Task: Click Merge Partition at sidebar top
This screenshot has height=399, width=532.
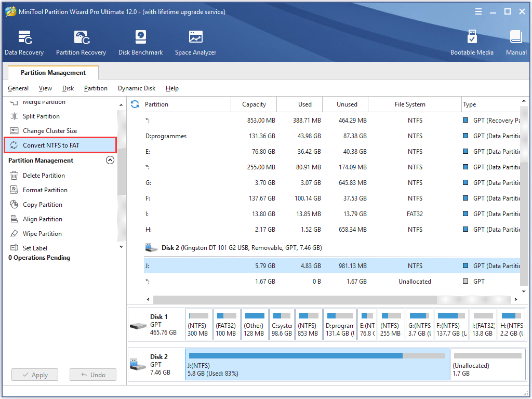Action: pyautogui.click(x=44, y=102)
